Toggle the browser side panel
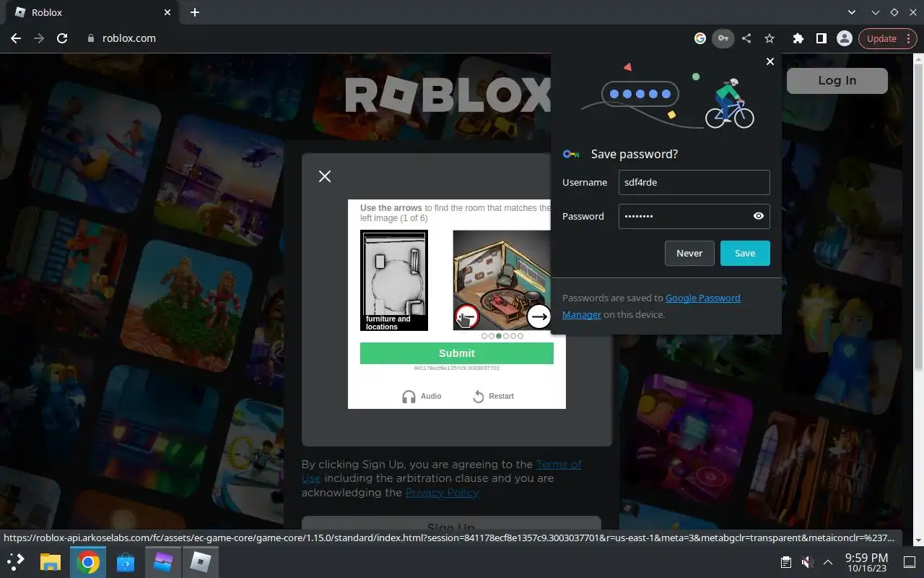This screenshot has width=924, height=578. pos(821,38)
